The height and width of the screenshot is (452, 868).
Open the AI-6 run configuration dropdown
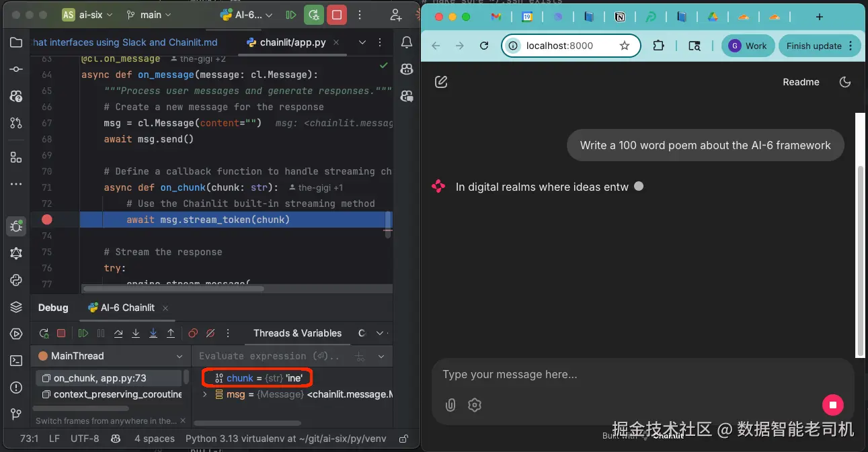click(247, 15)
